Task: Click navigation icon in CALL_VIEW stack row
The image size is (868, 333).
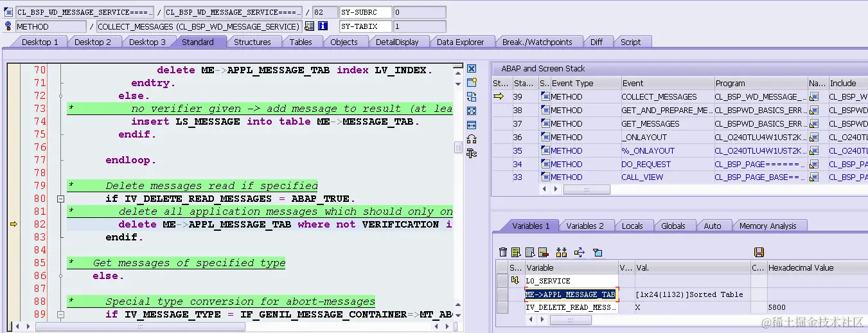Action: 814,177
